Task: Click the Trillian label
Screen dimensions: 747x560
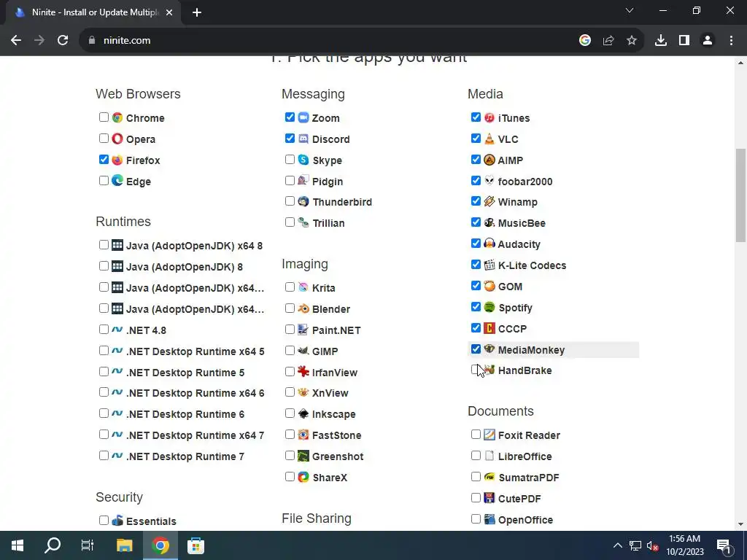Action: tap(328, 223)
